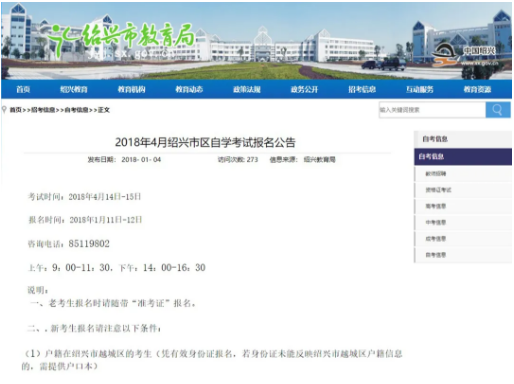Click the line 新考生报名请注意以下条件

(94, 328)
